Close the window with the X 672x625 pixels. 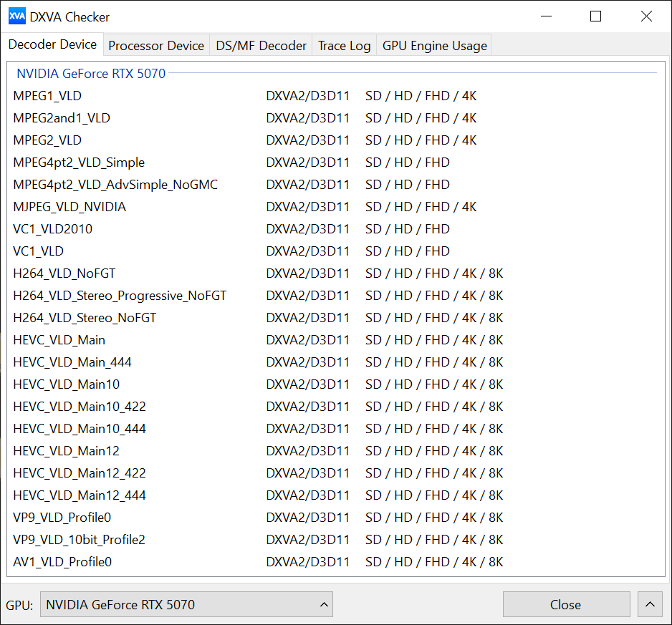[x=646, y=16]
